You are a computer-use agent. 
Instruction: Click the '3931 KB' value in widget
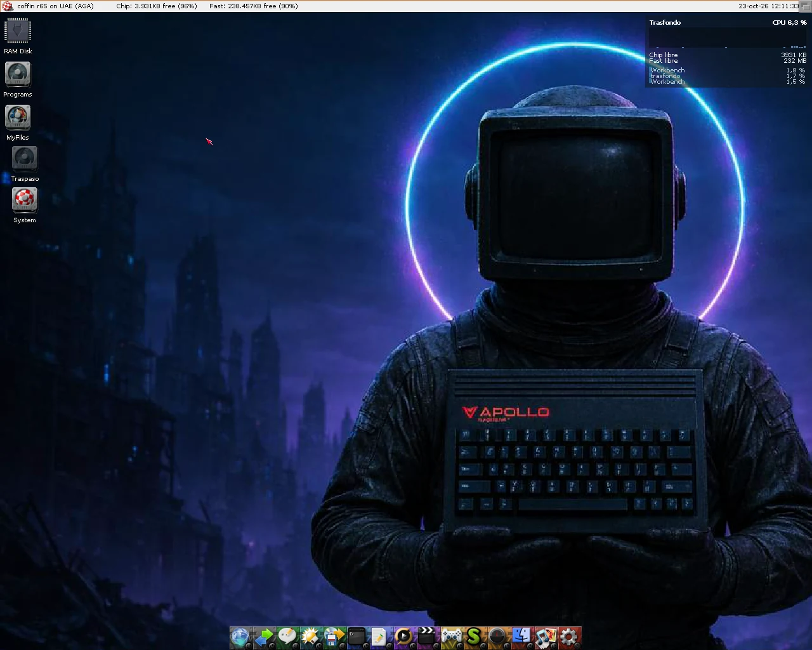[794, 55]
